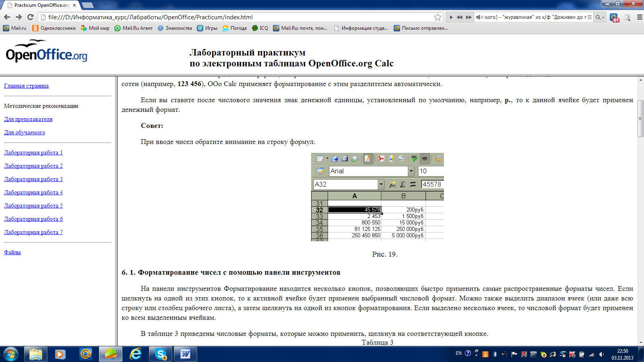Open the Mail.ru bookmark
The height and width of the screenshot is (362, 644).
tap(14, 28)
